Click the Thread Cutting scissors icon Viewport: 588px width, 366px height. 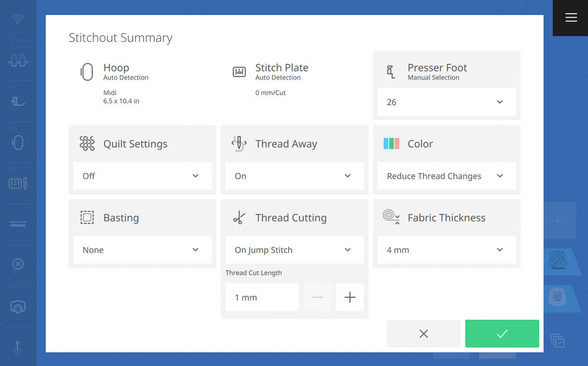click(x=239, y=217)
